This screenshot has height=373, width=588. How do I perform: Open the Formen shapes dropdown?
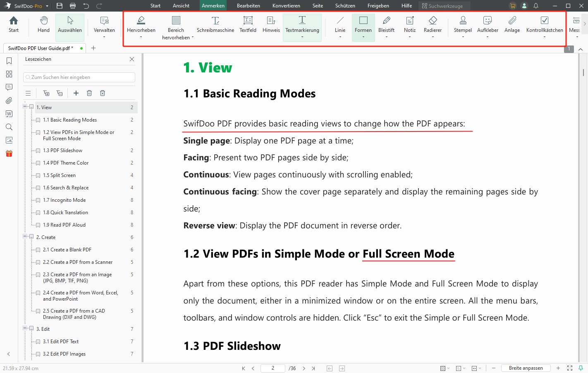[363, 37]
